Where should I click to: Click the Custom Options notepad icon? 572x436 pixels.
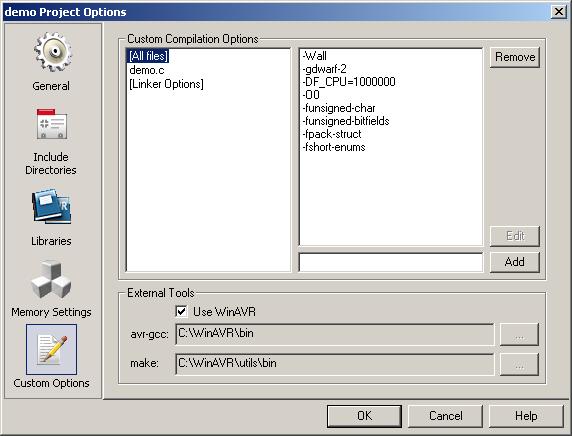click(x=51, y=349)
